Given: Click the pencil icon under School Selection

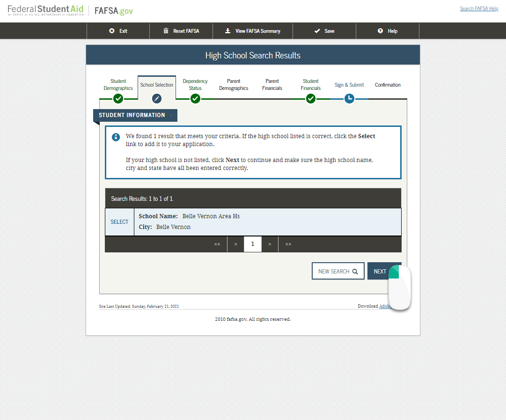Looking at the screenshot, I should tap(156, 99).
